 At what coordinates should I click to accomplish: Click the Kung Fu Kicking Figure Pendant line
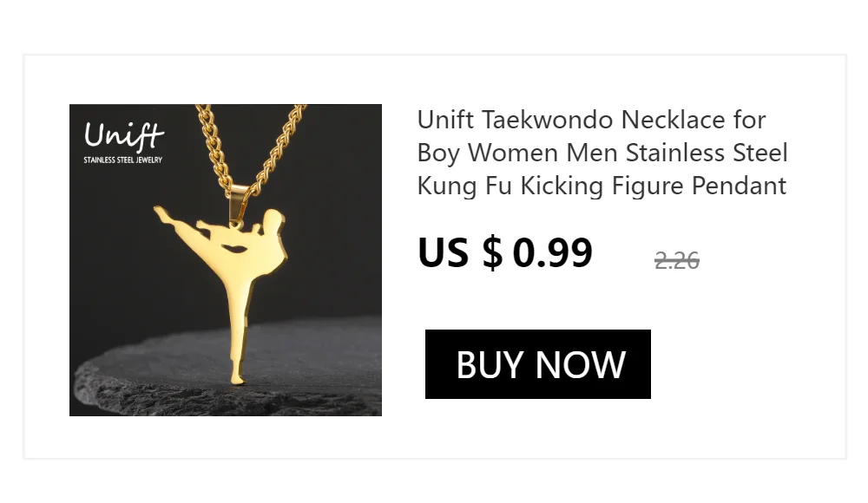[602, 186]
